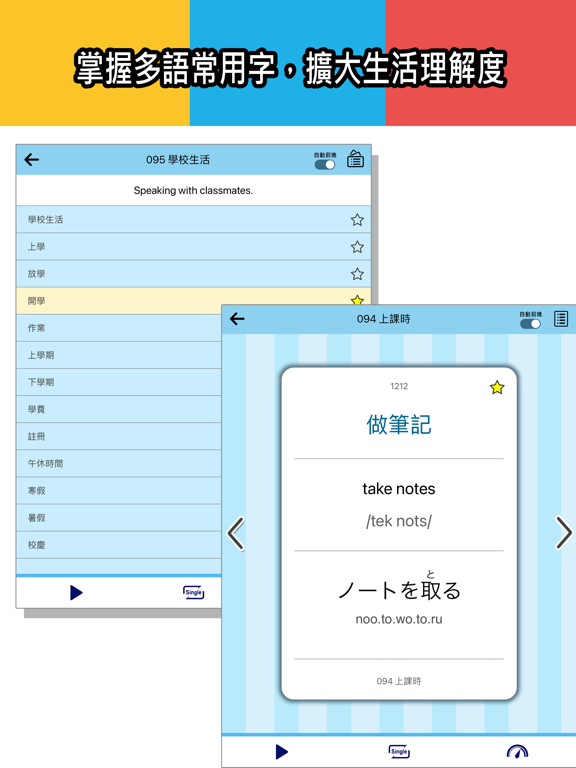This screenshot has width=576, height=768.
Task: Show the next flashcard with right chevron
Action: point(563,532)
